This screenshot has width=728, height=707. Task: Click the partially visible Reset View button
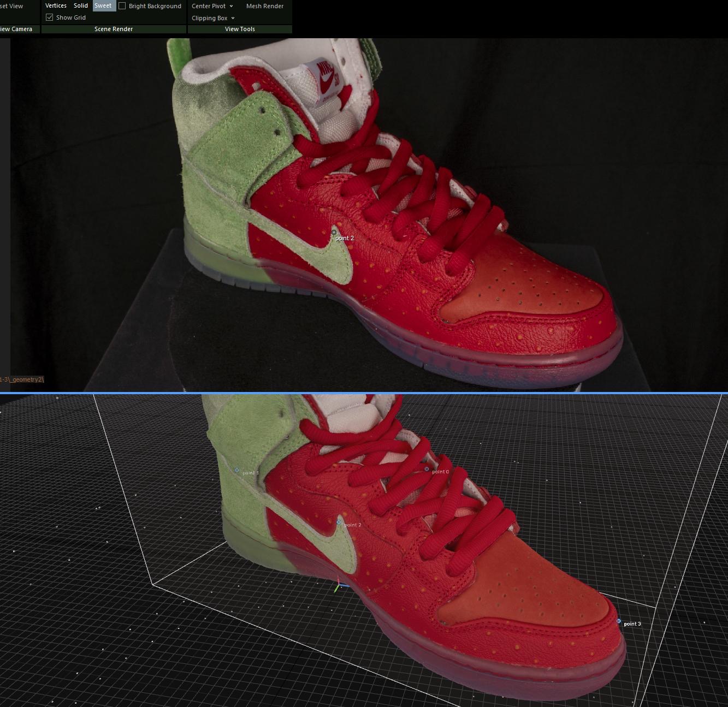pyautogui.click(x=11, y=6)
